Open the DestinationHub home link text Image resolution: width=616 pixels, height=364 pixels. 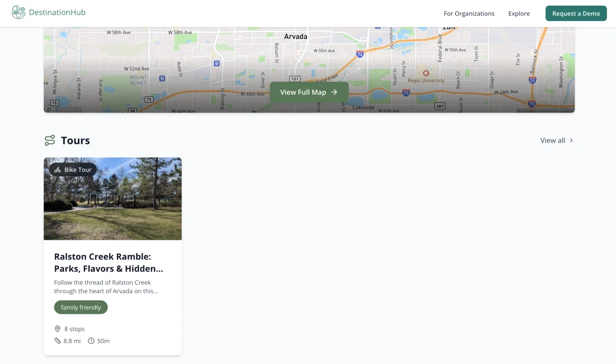click(x=57, y=12)
